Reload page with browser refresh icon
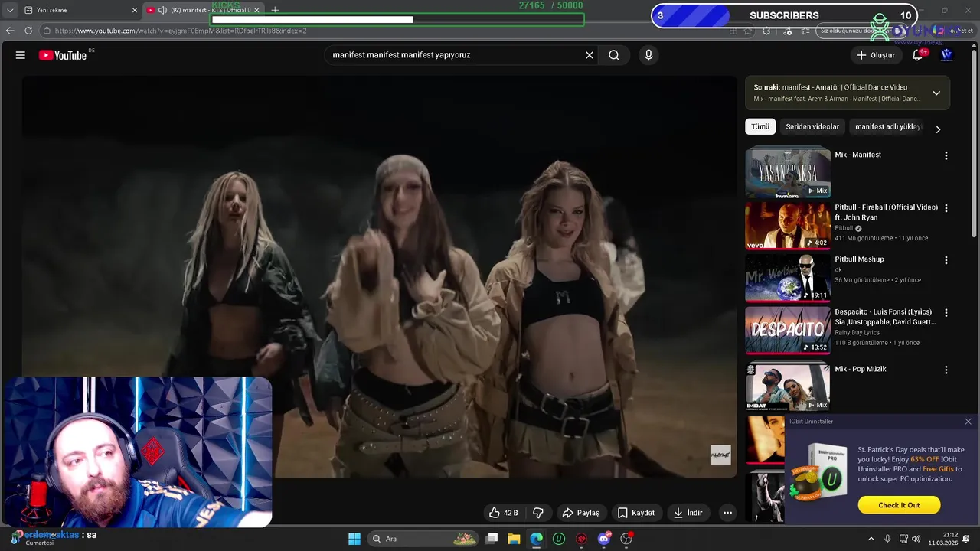This screenshot has width=980, height=551. click(28, 31)
